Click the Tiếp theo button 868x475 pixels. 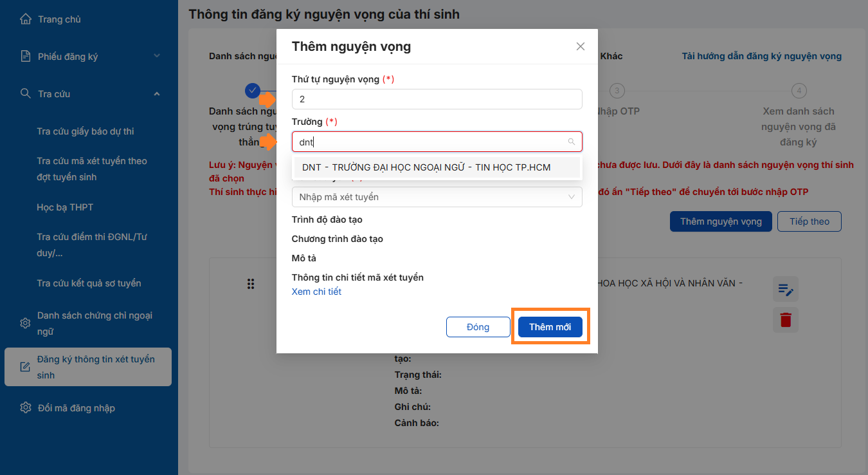point(809,221)
